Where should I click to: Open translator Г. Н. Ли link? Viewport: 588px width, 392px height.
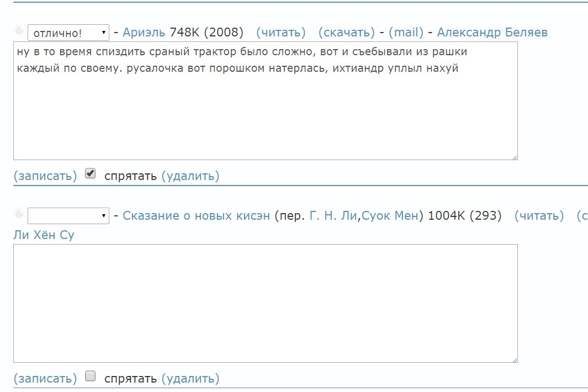tap(333, 216)
